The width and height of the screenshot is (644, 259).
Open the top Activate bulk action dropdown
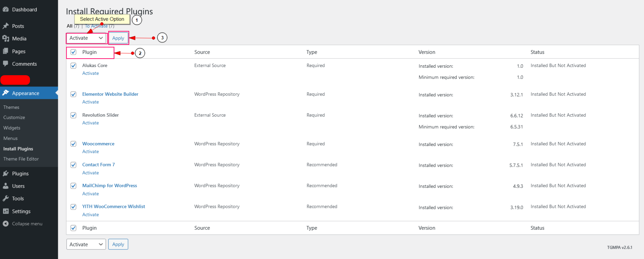[86, 38]
